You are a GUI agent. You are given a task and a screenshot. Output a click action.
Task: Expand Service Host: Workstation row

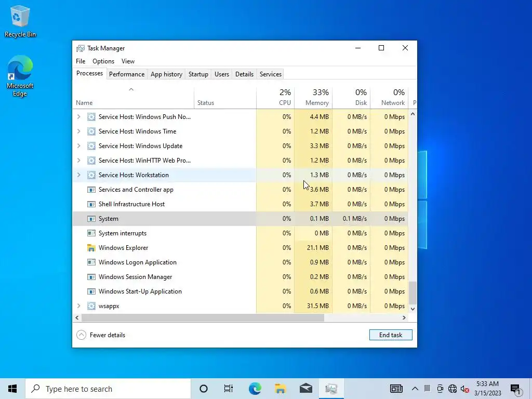pos(79,175)
